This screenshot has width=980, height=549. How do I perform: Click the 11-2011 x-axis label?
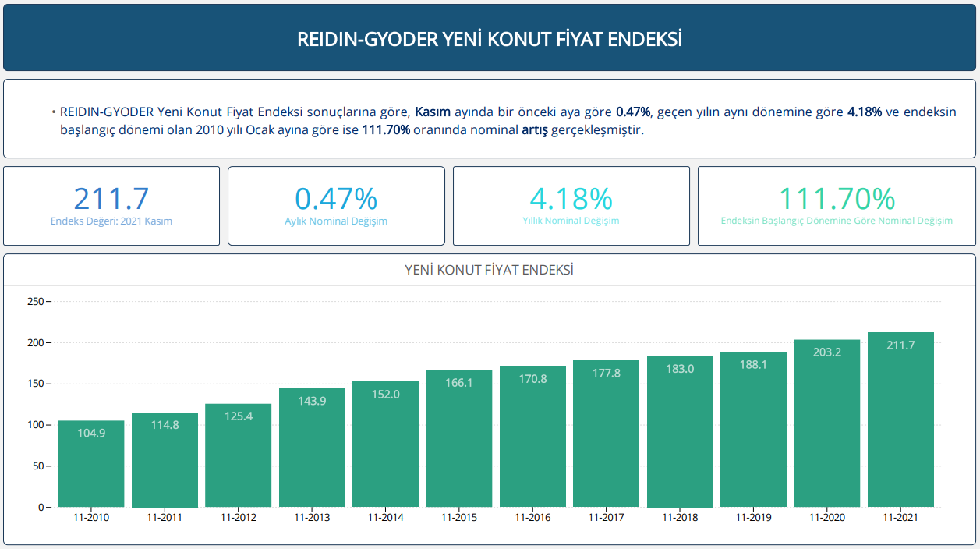[165, 518]
